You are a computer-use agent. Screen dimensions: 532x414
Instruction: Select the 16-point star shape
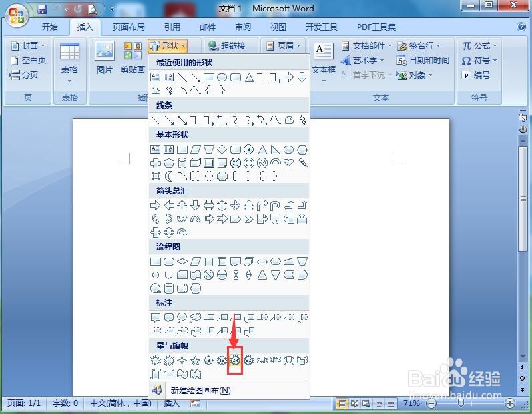(x=222, y=360)
